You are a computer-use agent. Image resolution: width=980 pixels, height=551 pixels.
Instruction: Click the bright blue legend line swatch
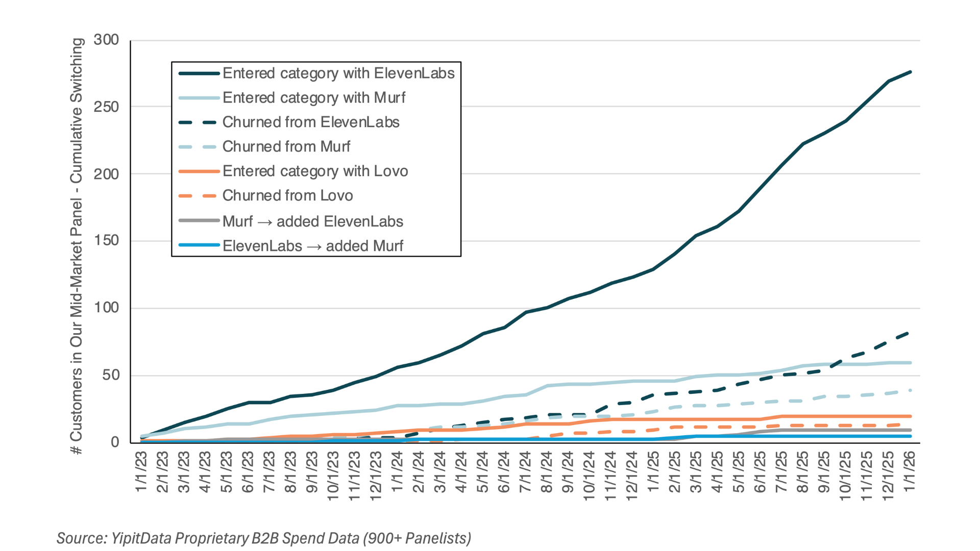point(199,245)
